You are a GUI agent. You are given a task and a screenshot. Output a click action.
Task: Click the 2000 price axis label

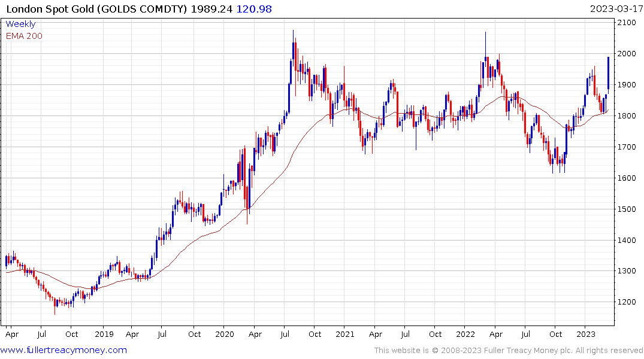[x=627, y=54]
